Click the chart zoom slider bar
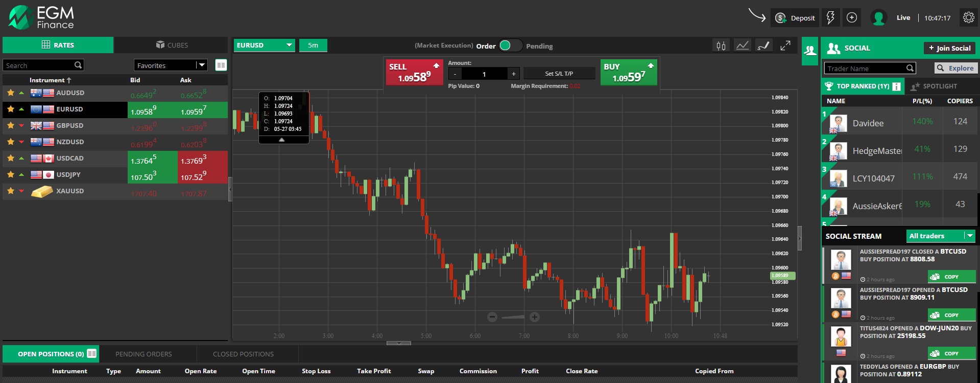Image resolution: width=980 pixels, height=383 pixels. pos(513,317)
